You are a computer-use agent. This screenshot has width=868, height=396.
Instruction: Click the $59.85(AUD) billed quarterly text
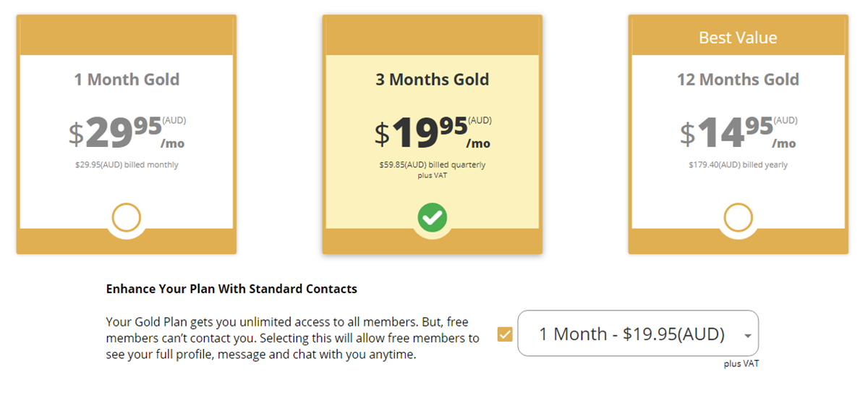(x=432, y=165)
